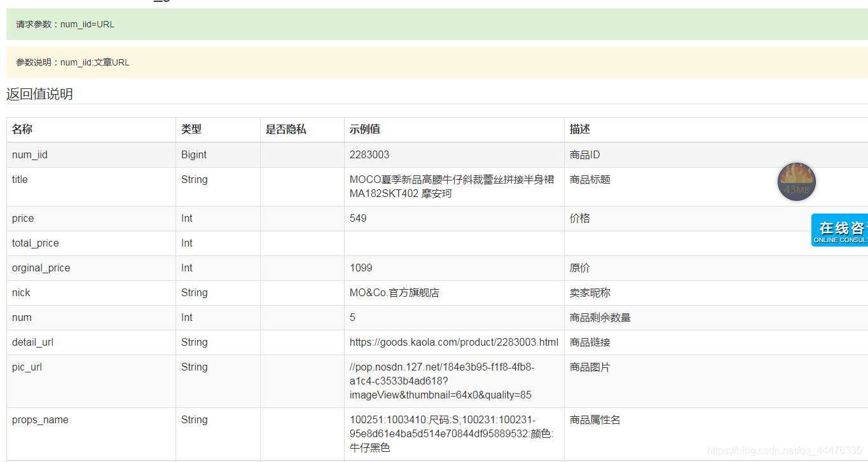Select the Int type in orginal_price row
The height and width of the screenshot is (462, 868).
(x=187, y=268)
